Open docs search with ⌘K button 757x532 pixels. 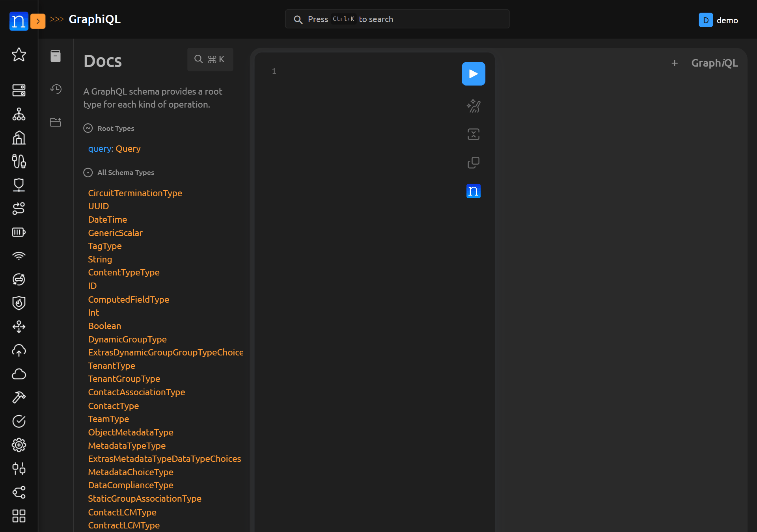coord(210,60)
